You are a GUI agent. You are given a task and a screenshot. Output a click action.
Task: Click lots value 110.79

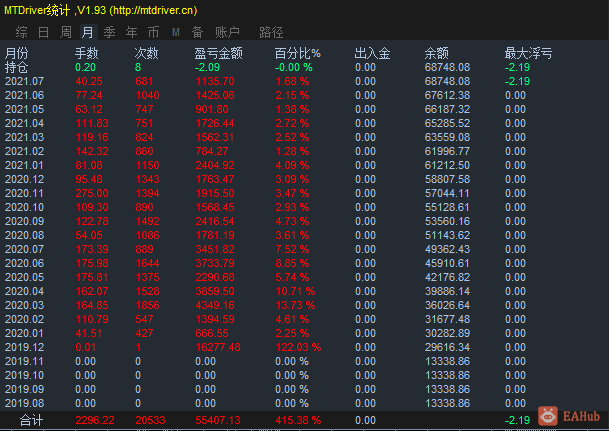pyautogui.click(x=92, y=319)
